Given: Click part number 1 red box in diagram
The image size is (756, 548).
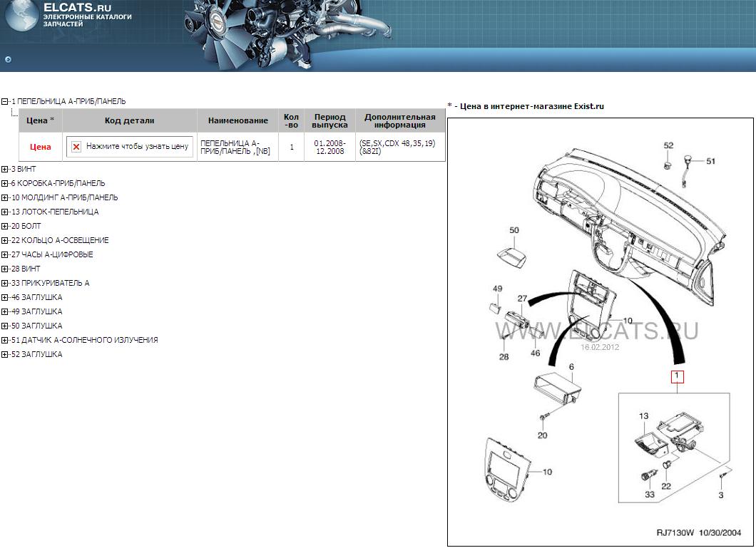Looking at the screenshot, I should (677, 377).
